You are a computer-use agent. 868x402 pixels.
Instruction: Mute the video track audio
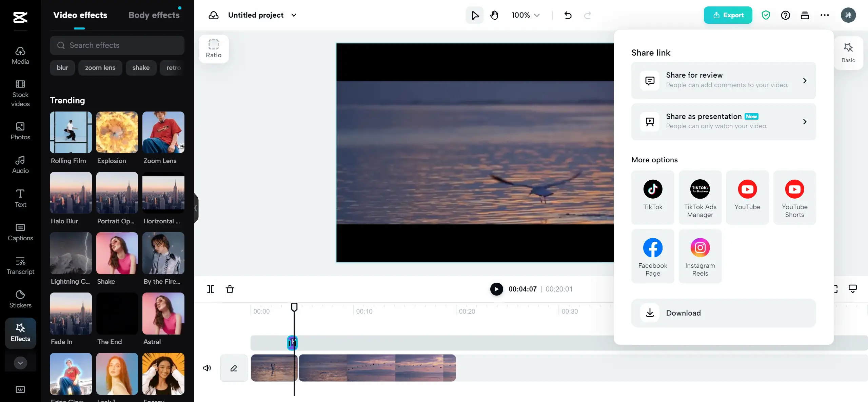pos(207,368)
